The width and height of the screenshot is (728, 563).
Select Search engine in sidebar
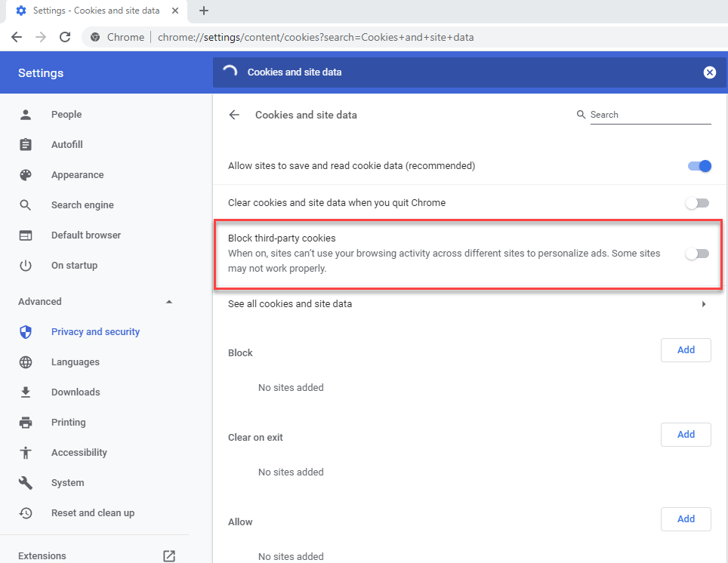click(x=82, y=205)
